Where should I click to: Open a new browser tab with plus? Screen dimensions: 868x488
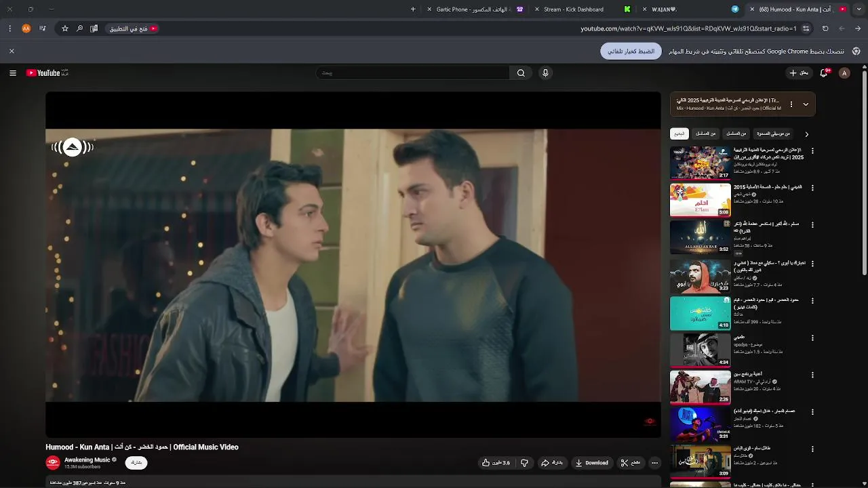click(413, 9)
